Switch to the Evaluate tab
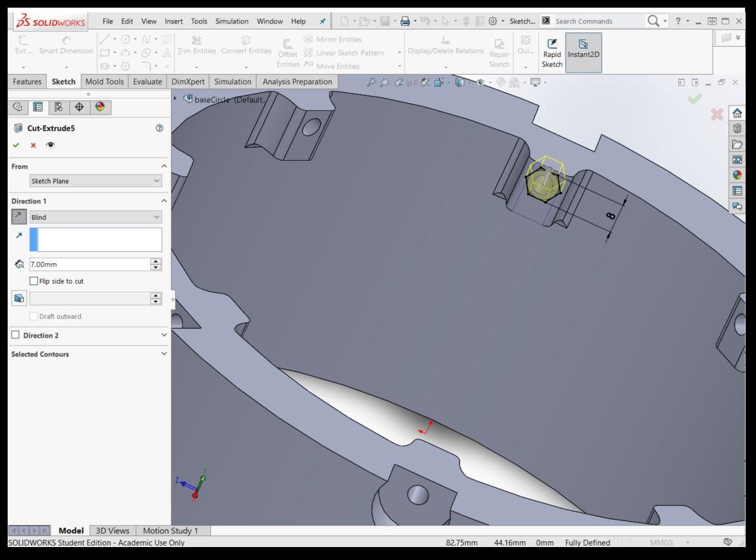 (147, 82)
